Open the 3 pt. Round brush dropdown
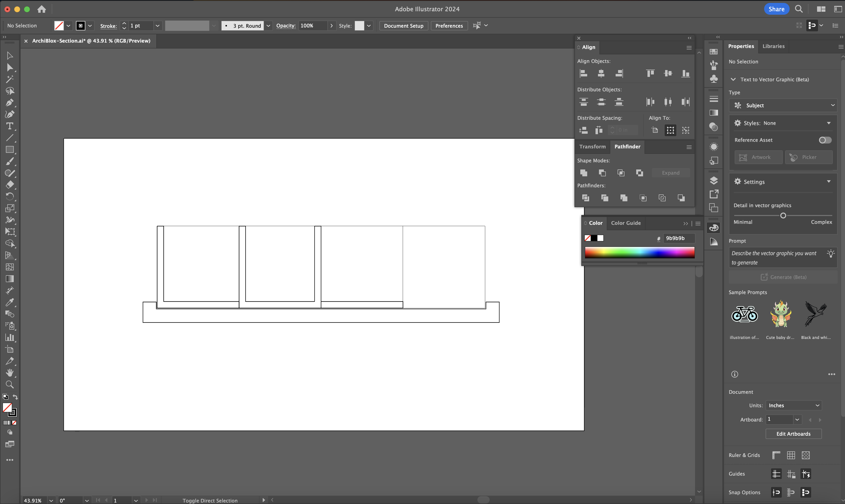This screenshot has width=845, height=504. point(268,25)
